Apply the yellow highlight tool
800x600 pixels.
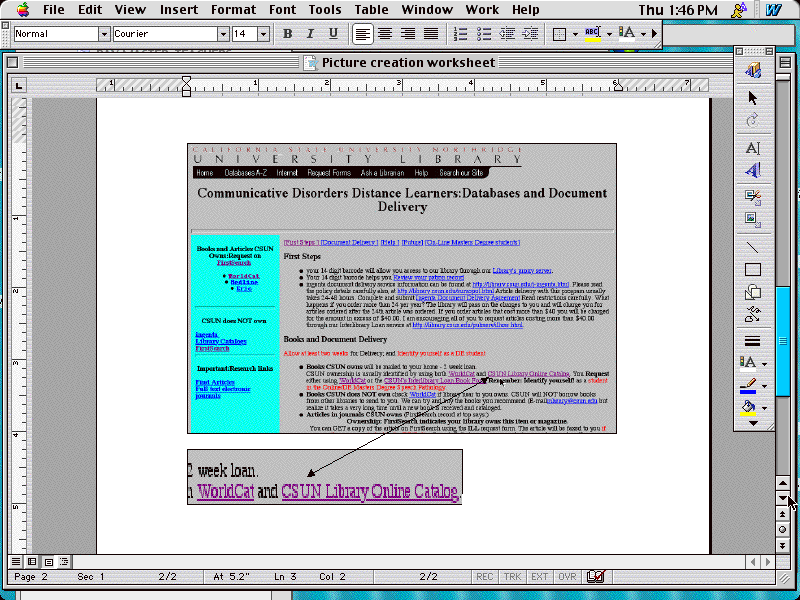click(x=592, y=34)
